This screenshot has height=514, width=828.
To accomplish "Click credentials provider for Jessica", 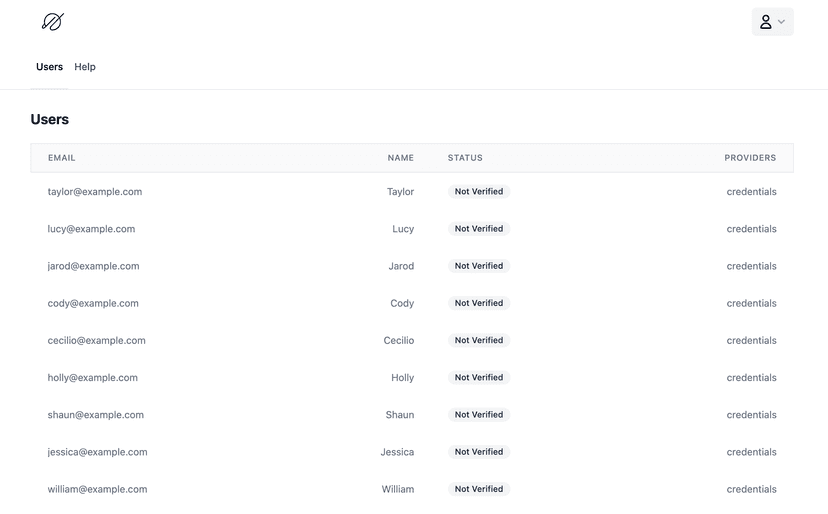I will click(751, 452).
